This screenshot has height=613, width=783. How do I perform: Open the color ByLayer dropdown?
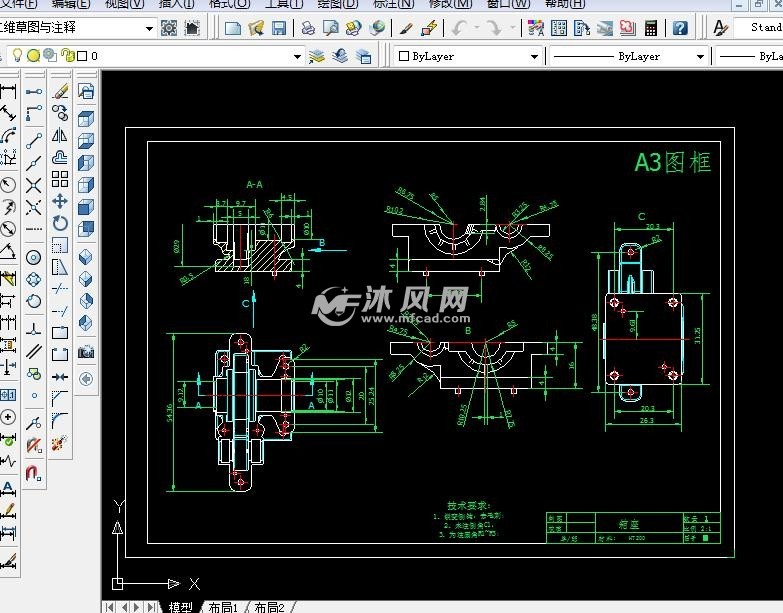(x=535, y=57)
